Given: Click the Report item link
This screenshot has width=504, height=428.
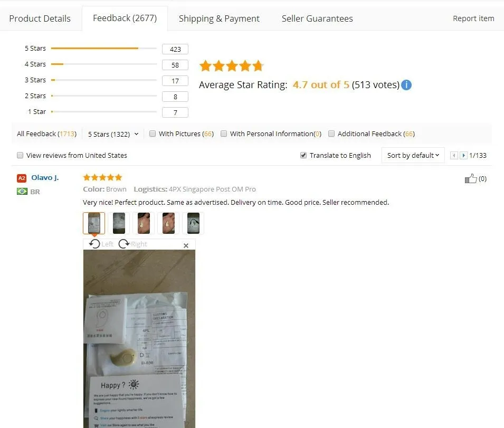Looking at the screenshot, I should [473, 18].
